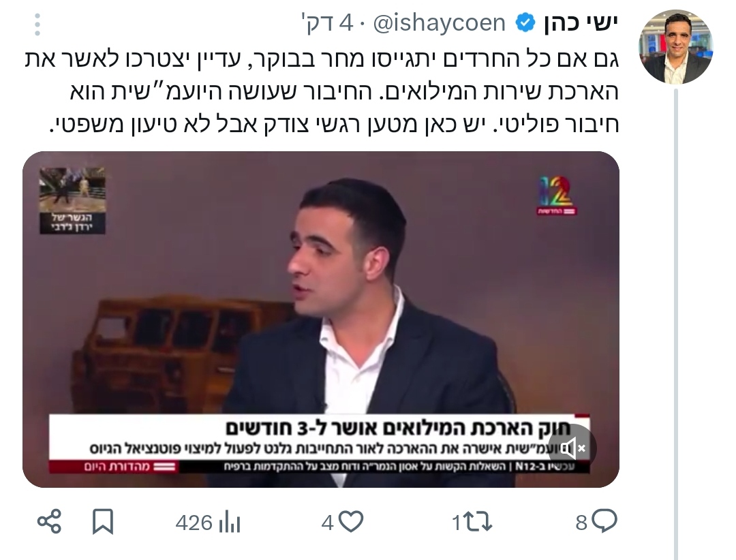Click the reply count number 8
The height and width of the screenshot is (560, 736).
581,523
